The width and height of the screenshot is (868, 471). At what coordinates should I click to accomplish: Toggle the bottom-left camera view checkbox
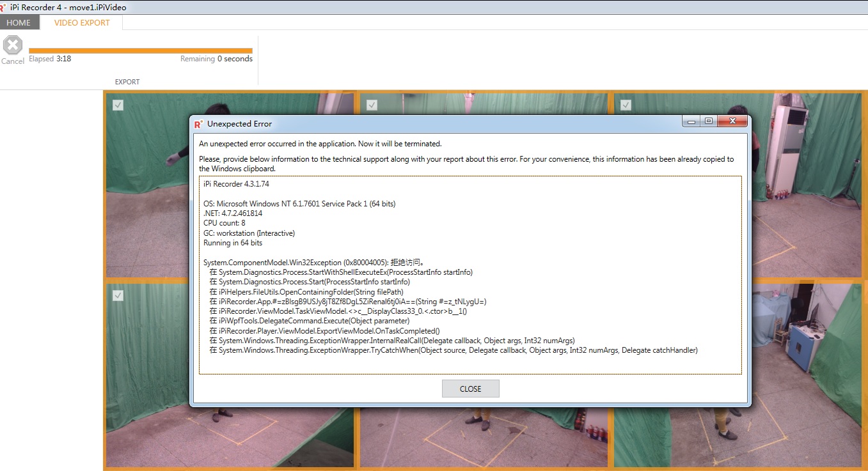point(118,295)
